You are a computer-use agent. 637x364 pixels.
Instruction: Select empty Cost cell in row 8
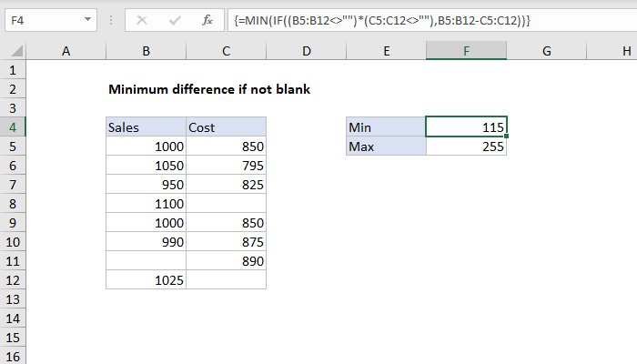point(226,204)
